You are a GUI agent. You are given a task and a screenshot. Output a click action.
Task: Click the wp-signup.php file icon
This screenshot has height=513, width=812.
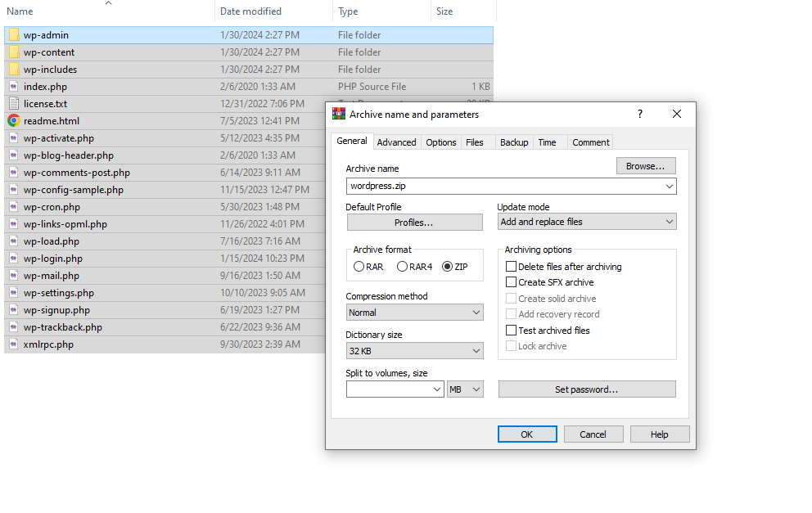coord(14,309)
